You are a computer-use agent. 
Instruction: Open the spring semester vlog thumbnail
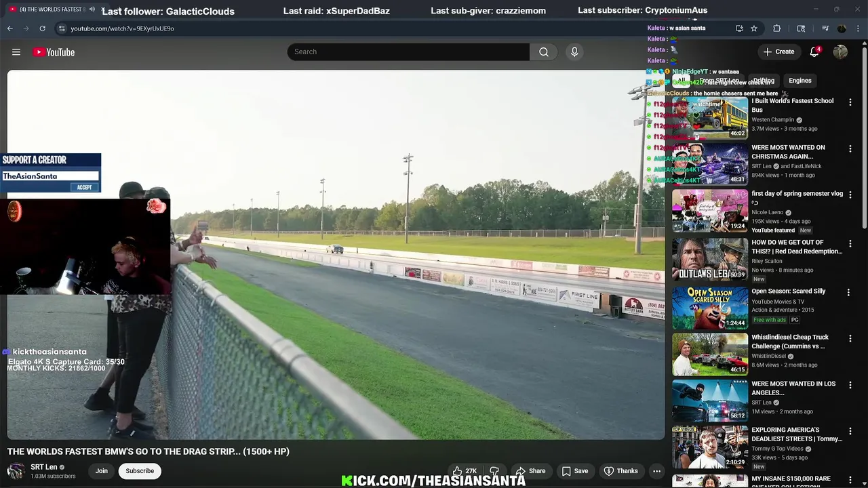(x=710, y=211)
